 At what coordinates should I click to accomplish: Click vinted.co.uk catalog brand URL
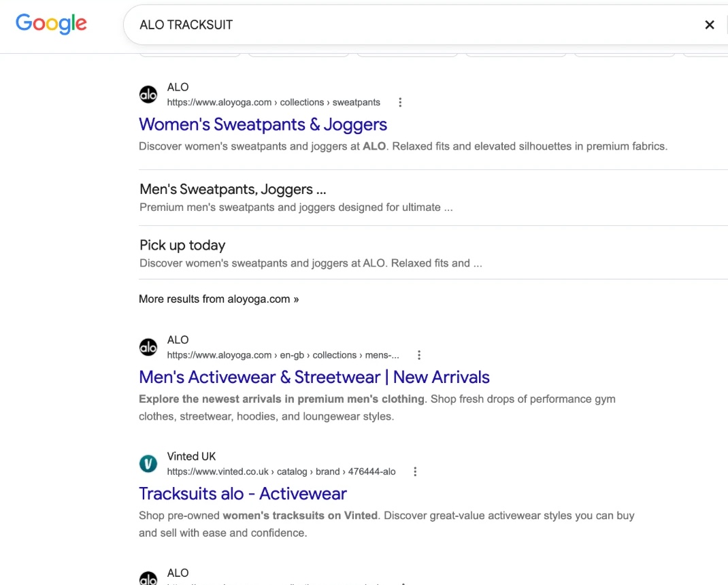coord(282,471)
